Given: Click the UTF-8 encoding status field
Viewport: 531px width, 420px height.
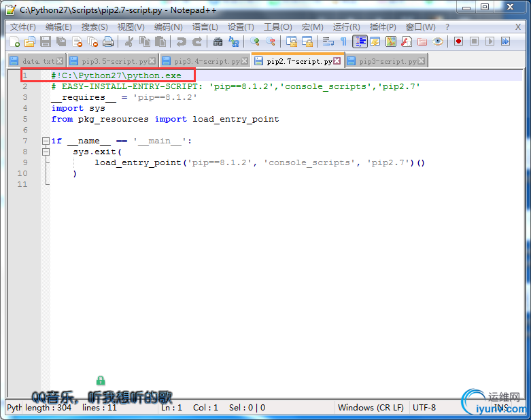Looking at the screenshot, I should (x=424, y=408).
